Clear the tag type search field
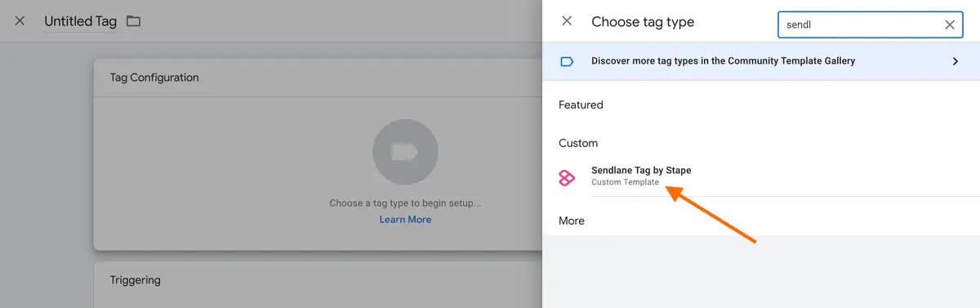This screenshot has width=980, height=308. click(x=950, y=25)
